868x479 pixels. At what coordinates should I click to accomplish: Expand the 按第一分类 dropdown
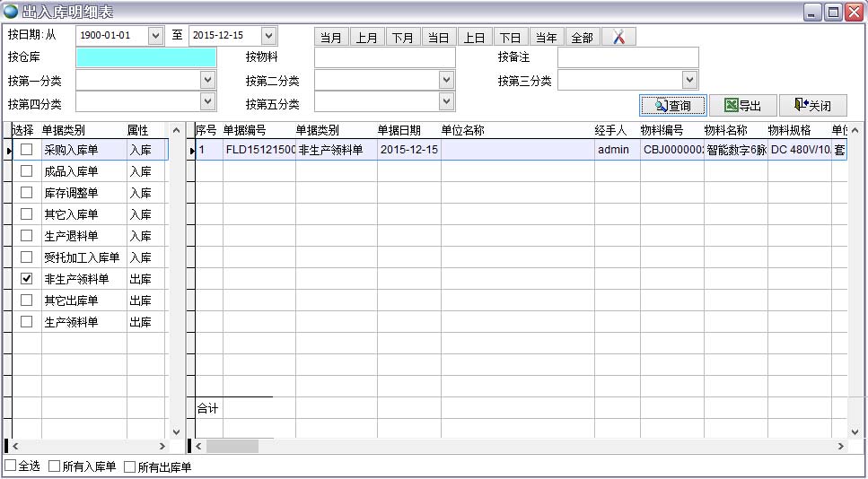coord(208,81)
